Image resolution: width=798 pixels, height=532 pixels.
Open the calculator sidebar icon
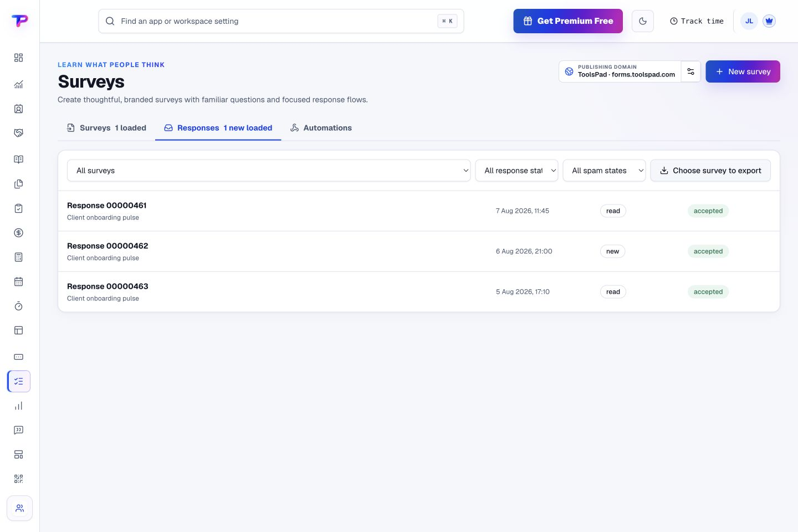18,257
